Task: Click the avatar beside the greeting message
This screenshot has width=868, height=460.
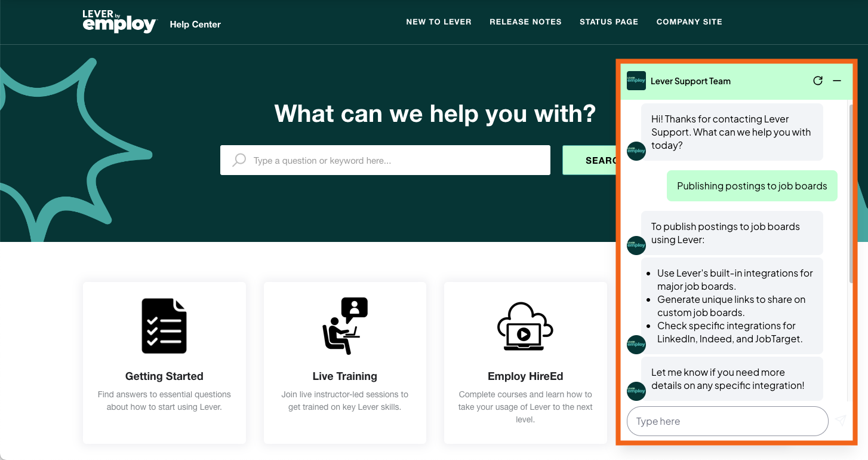Action: click(636, 151)
